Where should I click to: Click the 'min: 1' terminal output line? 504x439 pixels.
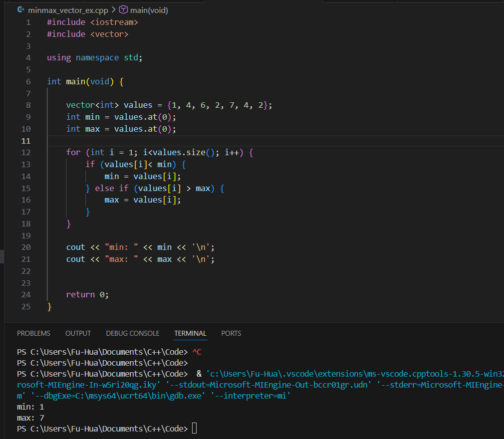tap(30, 407)
